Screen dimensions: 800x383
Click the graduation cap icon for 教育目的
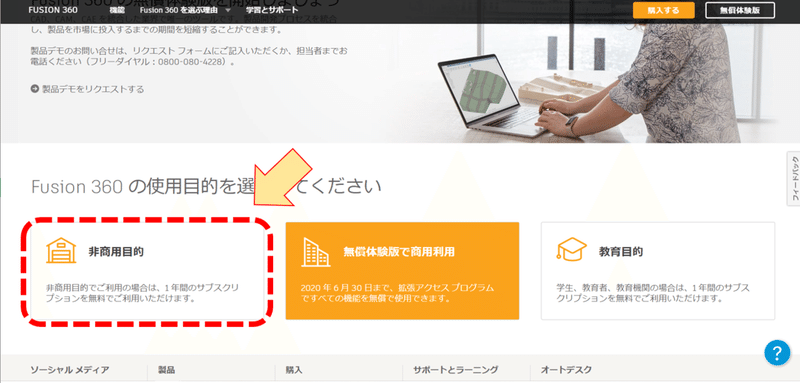[571, 249]
